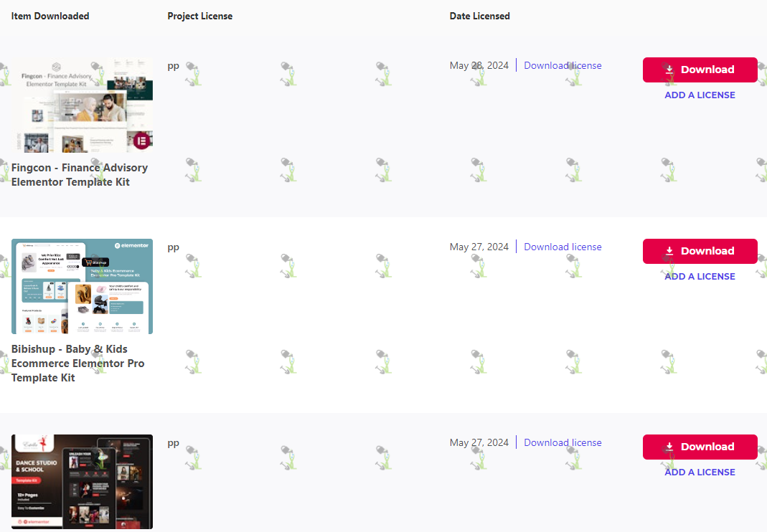
Task: Click the pp project license in Fingcon row
Action: (x=173, y=67)
